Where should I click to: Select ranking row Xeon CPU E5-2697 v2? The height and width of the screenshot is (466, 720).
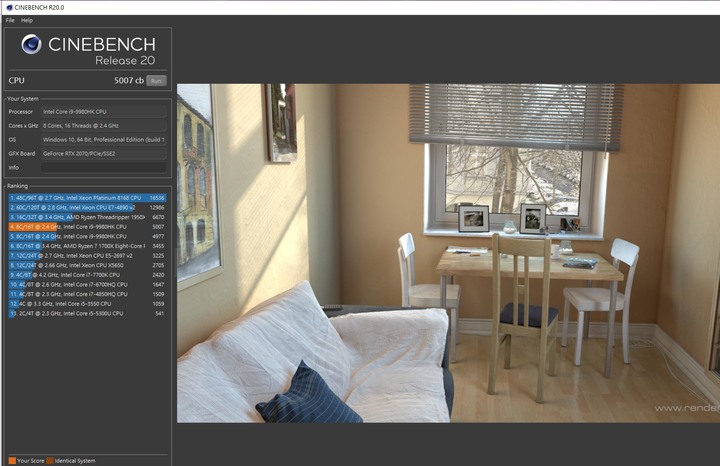87,256
